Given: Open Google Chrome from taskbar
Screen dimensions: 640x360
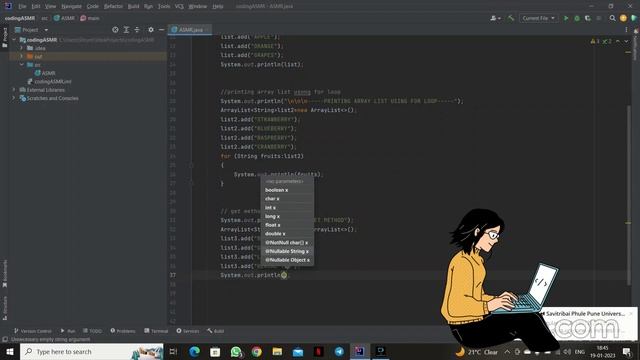Looking at the screenshot, I should 256,351.
